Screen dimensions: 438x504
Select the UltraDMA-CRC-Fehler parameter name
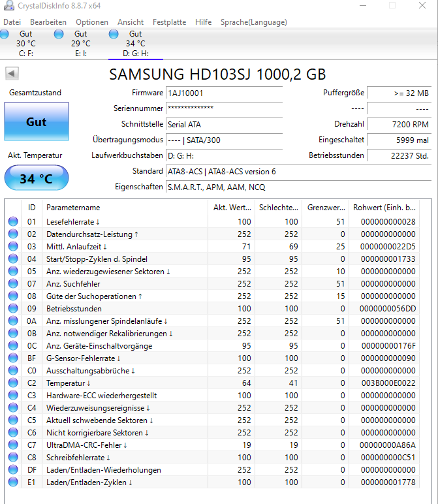(x=87, y=445)
